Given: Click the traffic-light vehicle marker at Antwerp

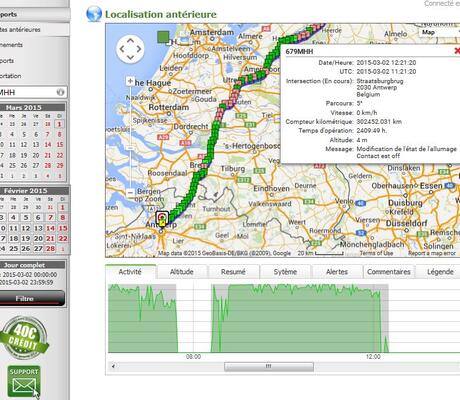Looking at the screenshot, I should click(162, 218).
